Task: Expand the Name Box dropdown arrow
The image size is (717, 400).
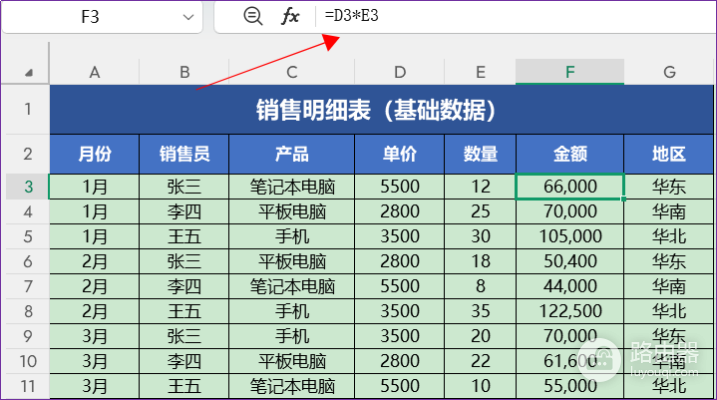Action: tap(188, 17)
